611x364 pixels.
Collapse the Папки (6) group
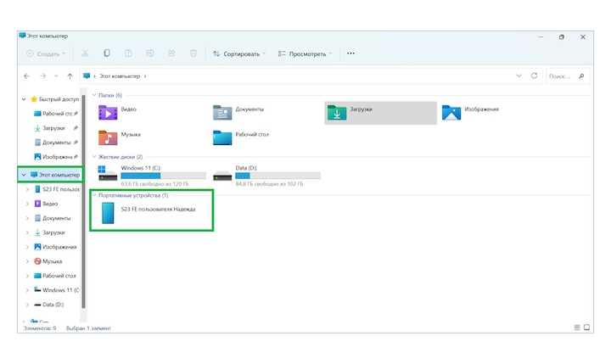pos(94,95)
